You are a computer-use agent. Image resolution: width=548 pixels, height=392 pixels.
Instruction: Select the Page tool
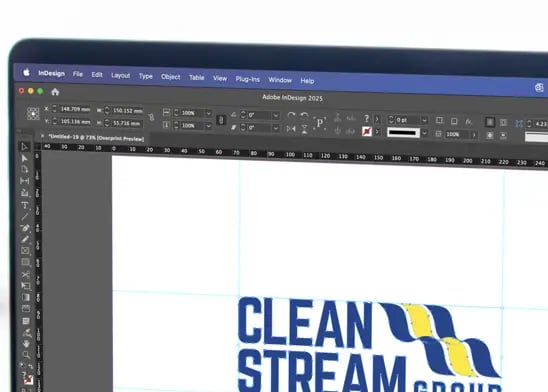[x=24, y=169]
